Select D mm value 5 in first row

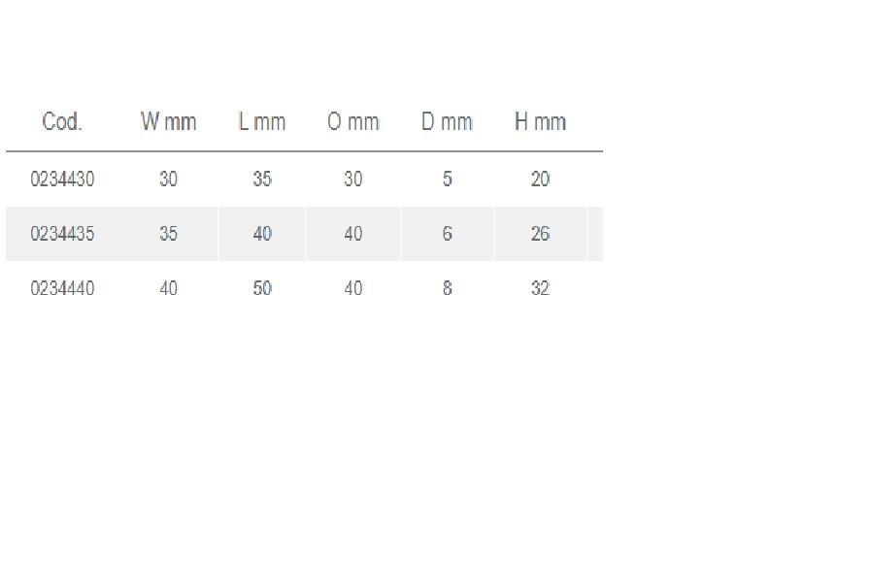(x=447, y=180)
